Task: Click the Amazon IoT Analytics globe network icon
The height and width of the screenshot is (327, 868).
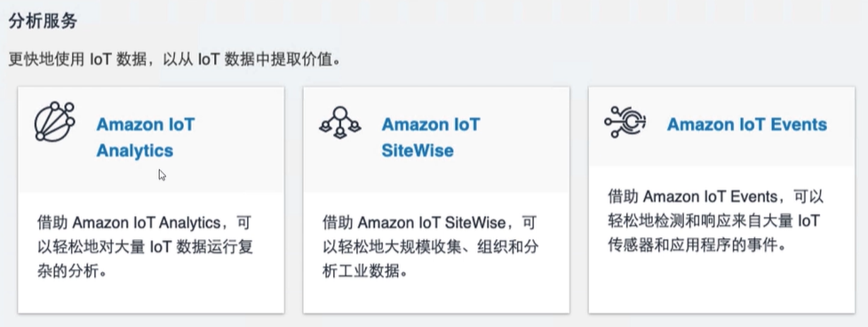Action: tap(54, 122)
